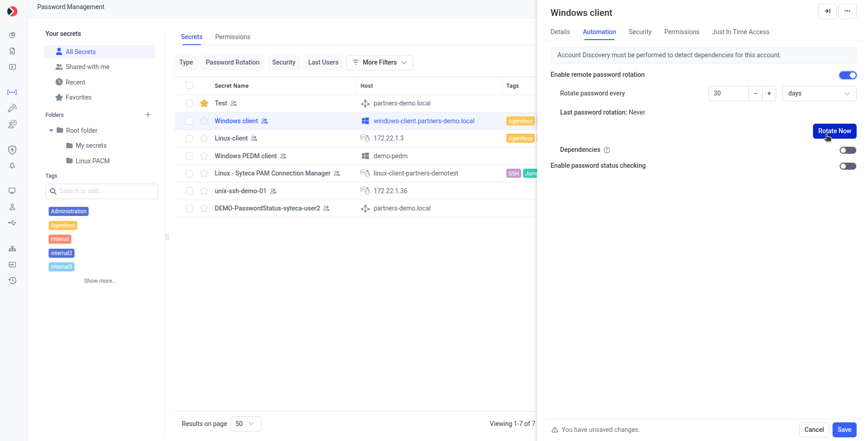The width and height of the screenshot is (868, 441).
Task: Click the Rotate Now button
Action: [834, 131]
